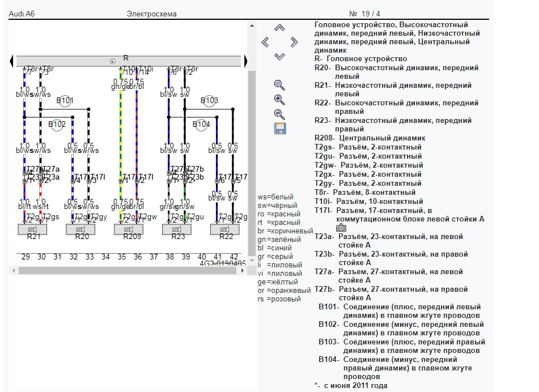Click the up navigation arrow
The height and width of the screenshot is (392, 539).
(280, 28)
